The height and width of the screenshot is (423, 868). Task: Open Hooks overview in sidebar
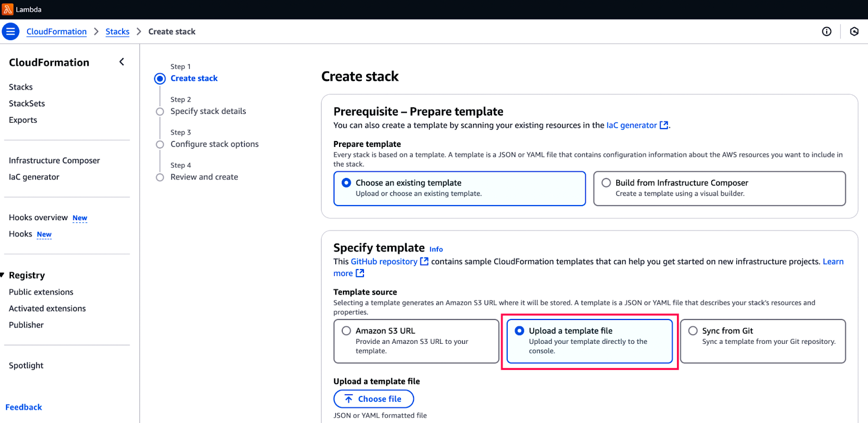coord(38,217)
